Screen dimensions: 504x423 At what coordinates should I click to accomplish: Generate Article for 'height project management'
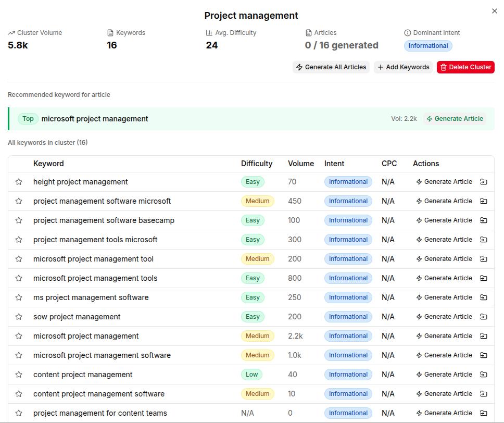coord(444,182)
